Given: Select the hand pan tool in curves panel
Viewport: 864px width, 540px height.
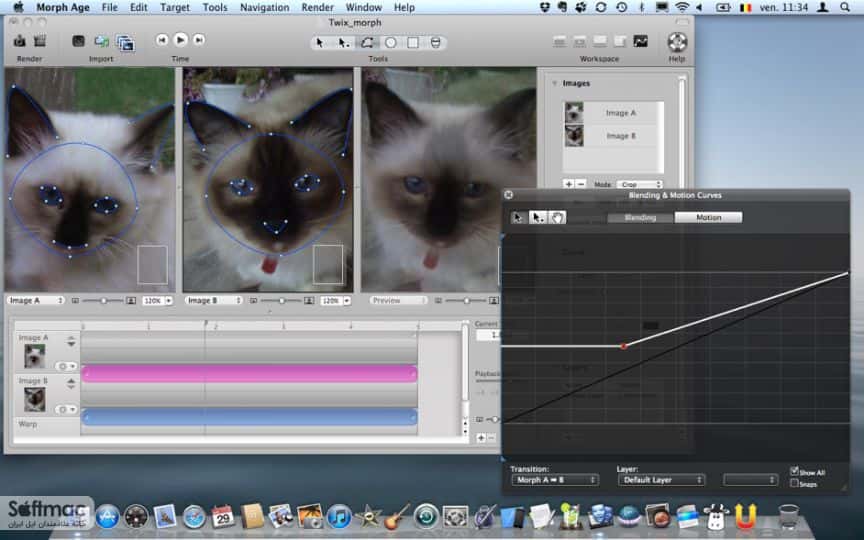Looking at the screenshot, I should [557, 218].
